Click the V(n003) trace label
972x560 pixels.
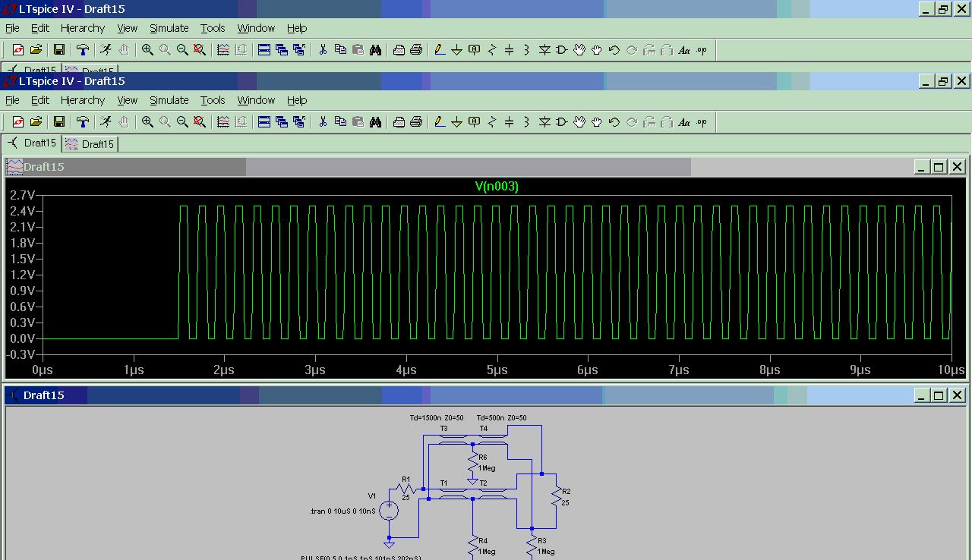pyautogui.click(x=497, y=187)
